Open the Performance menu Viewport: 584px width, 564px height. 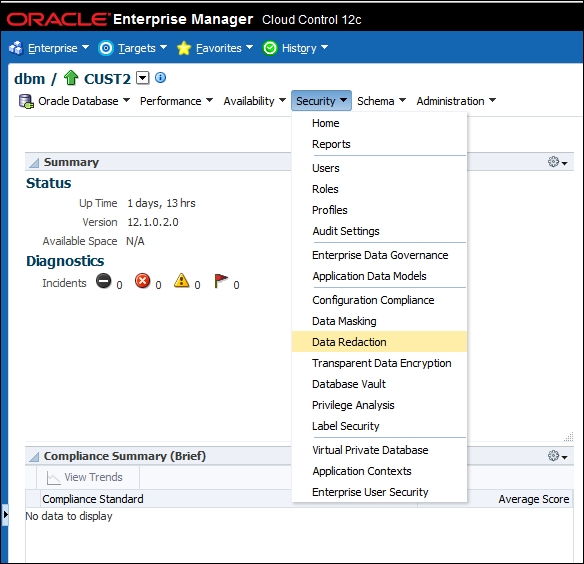click(177, 101)
